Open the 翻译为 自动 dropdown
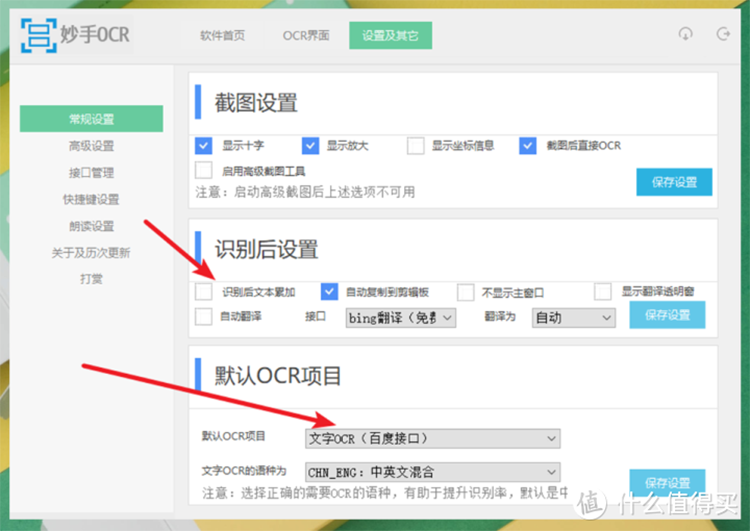Viewport: 750px width, 531px height. point(574,318)
